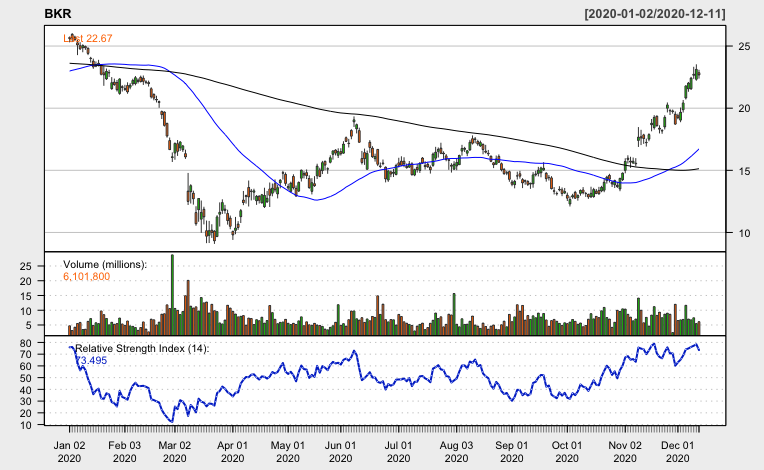Select the Volume (millions) panel label
This screenshot has width=764, height=470.
click(x=105, y=264)
